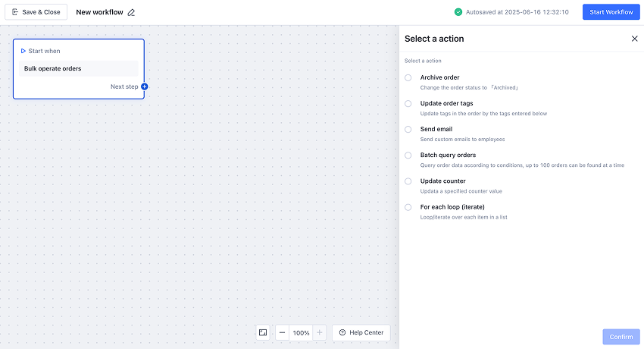Click the green autosaved checkmark icon

[x=458, y=12]
